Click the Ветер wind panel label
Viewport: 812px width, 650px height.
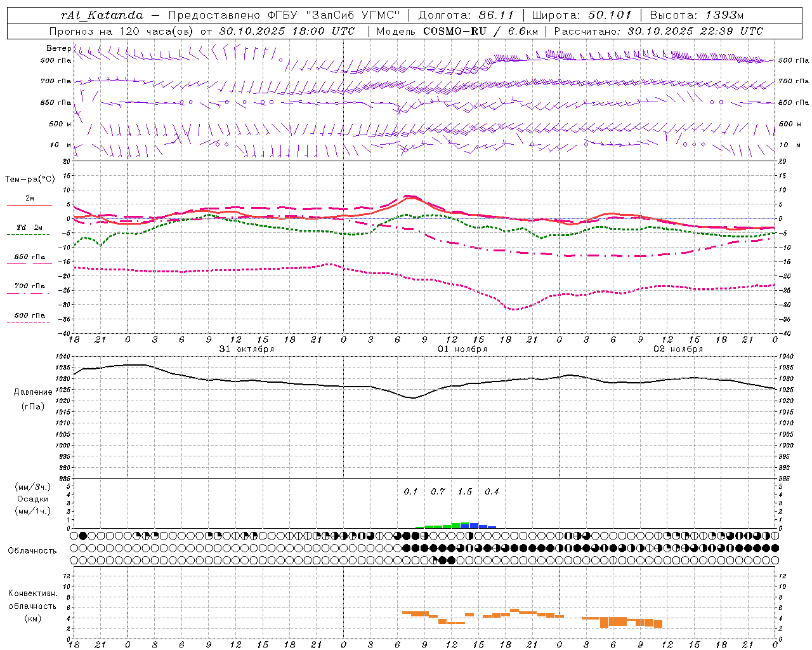point(58,48)
